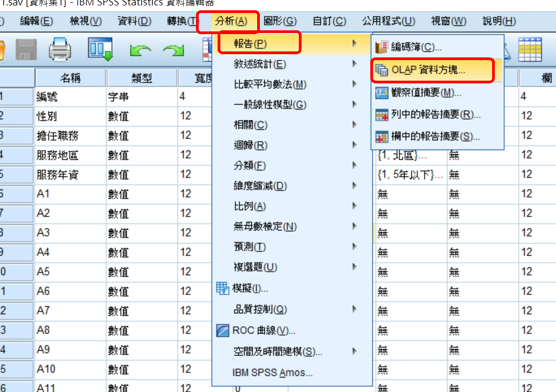
Task: Click the 模擬 simulation icon
Action: click(223, 289)
